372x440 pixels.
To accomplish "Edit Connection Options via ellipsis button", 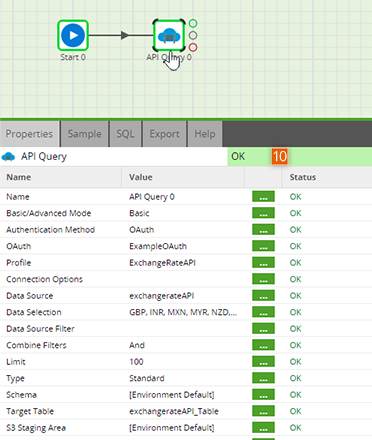I will point(263,279).
